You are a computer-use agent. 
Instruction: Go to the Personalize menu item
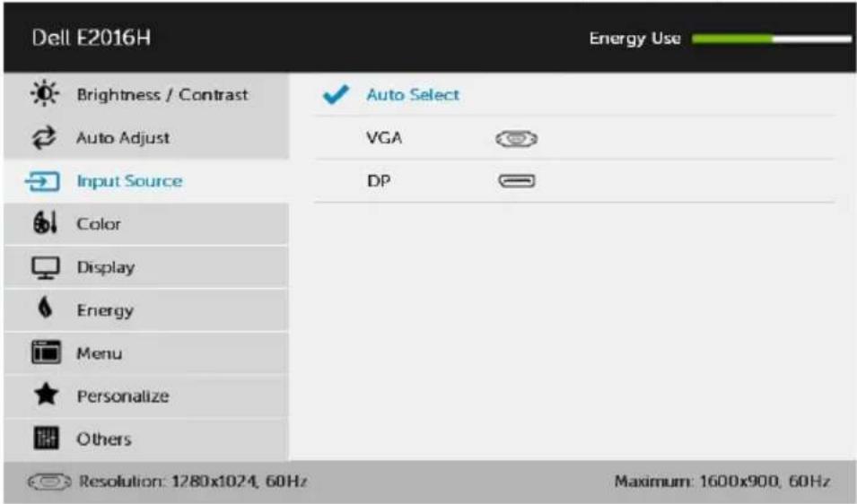(146, 395)
